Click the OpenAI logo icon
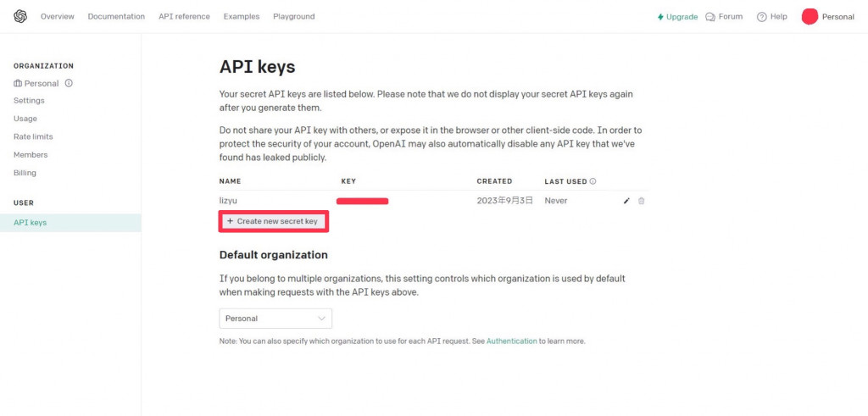 point(20,17)
